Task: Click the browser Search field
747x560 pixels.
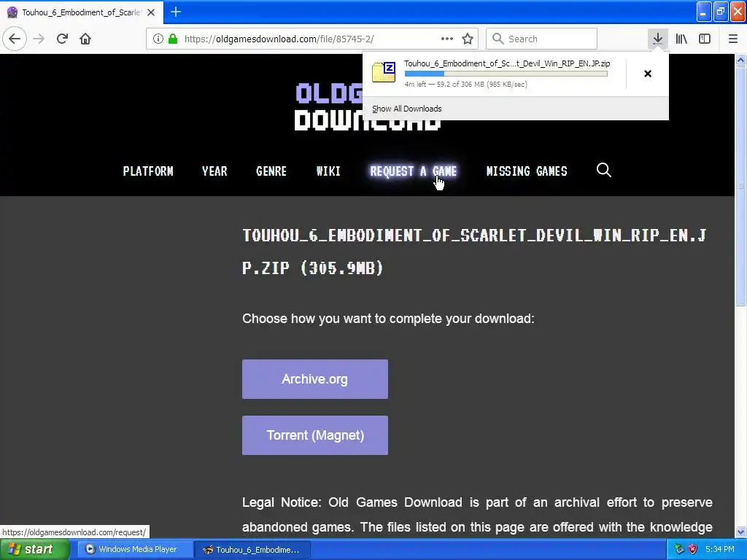Action: pos(542,39)
